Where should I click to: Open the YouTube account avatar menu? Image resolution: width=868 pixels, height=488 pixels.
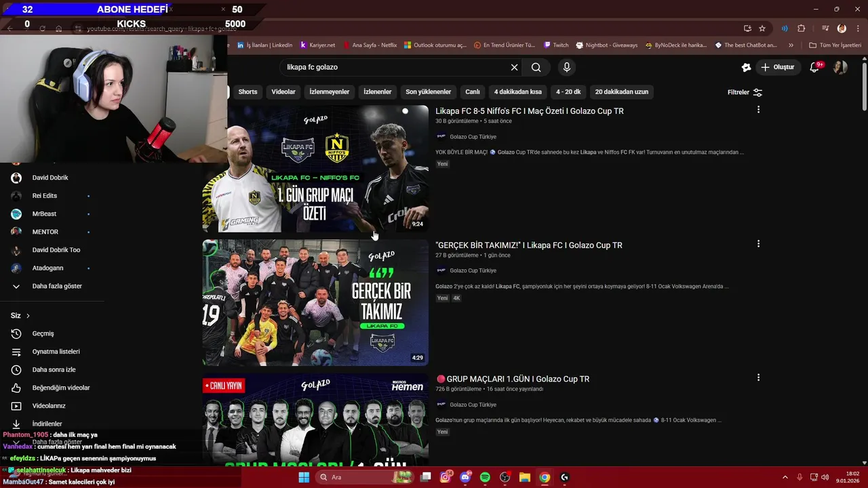[840, 67]
